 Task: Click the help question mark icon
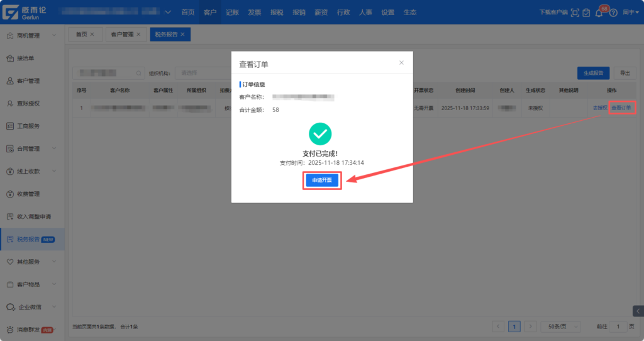[x=613, y=13]
